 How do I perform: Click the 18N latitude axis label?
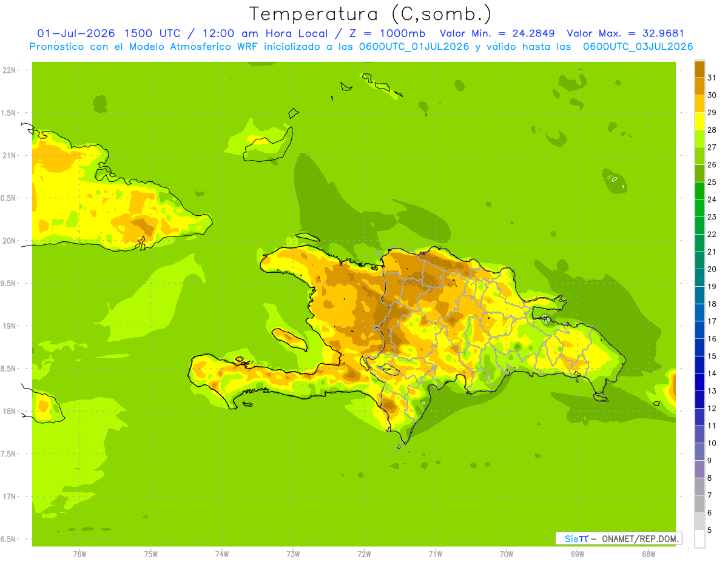tap(9, 411)
